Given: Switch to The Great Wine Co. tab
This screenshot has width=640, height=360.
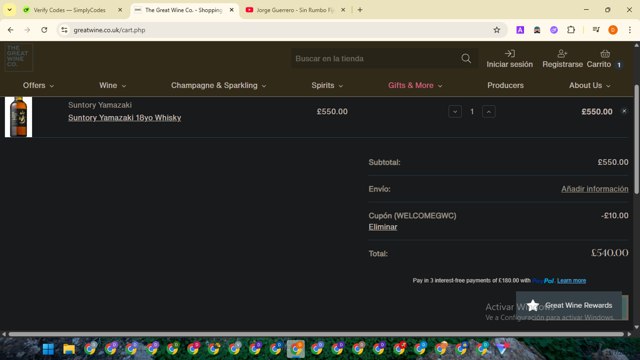Looking at the screenshot, I should tap(184, 10).
